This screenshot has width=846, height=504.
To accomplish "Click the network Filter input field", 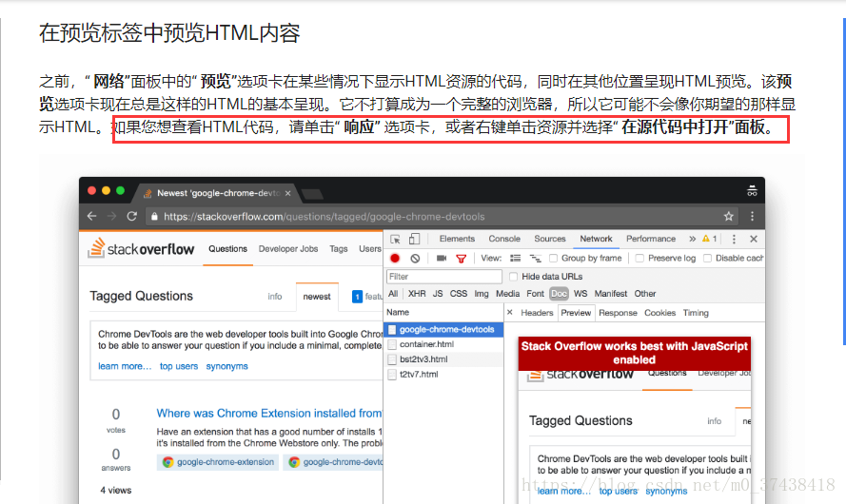I will [x=444, y=277].
